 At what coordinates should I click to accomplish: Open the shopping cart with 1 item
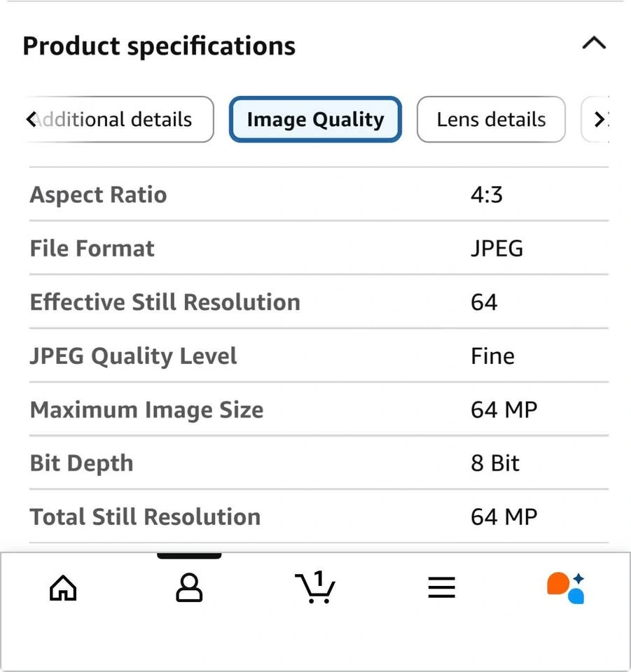point(315,587)
